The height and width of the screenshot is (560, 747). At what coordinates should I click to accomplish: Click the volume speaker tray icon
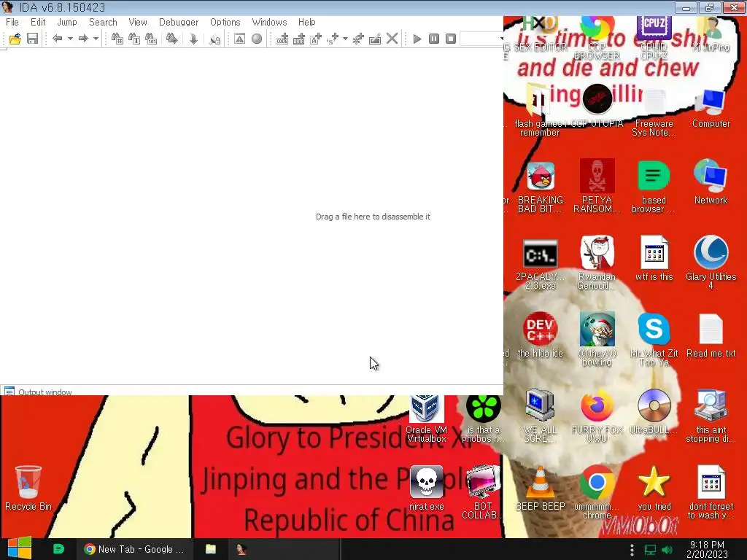coord(667,550)
